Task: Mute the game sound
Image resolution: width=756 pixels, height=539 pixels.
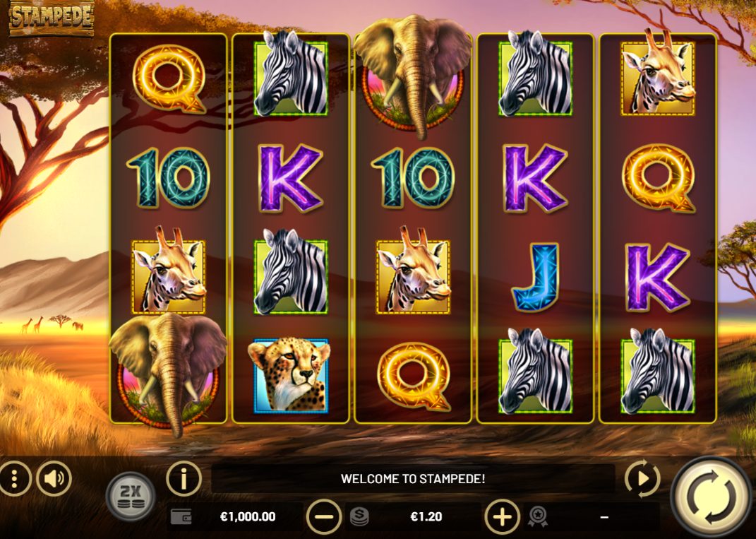Action: [54, 479]
